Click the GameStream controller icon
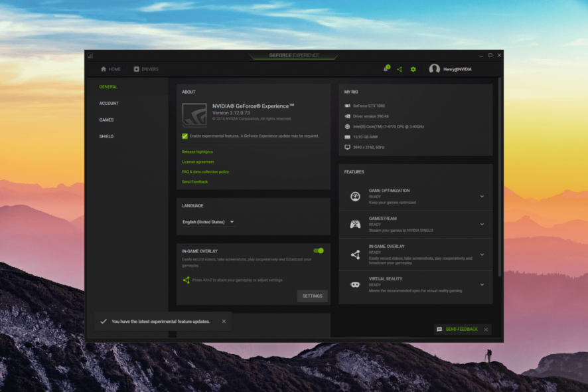Image resolution: width=588 pixels, height=392 pixels. 355,224
